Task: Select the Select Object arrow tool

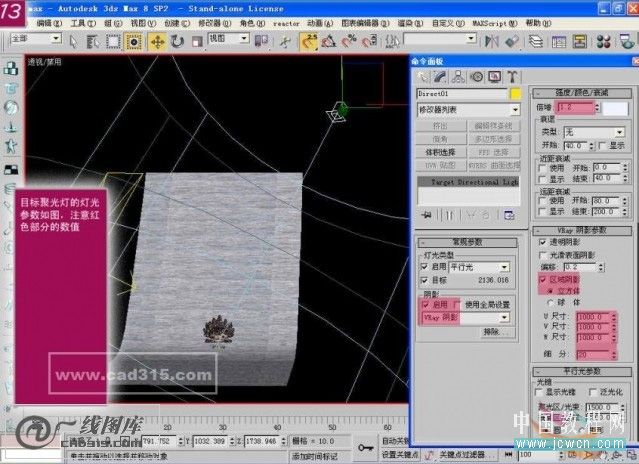Action: click(x=73, y=41)
